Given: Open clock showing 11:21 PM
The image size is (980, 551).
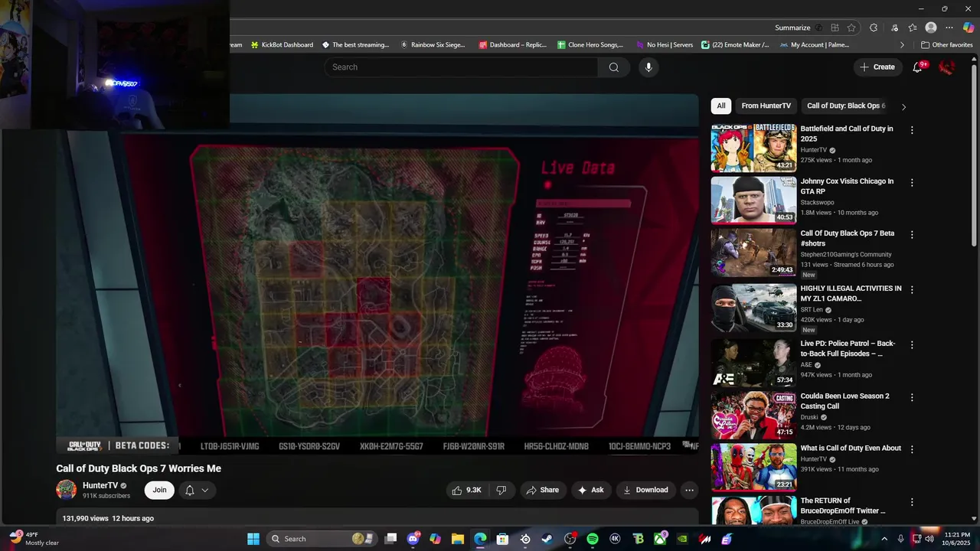Looking at the screenshot, I should [957, 539].
